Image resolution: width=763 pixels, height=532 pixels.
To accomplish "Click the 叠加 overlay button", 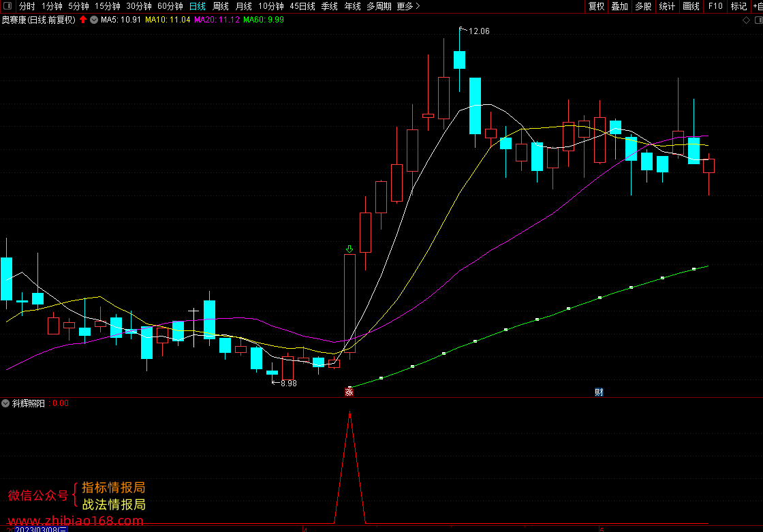I will click(x=619, y=6).
